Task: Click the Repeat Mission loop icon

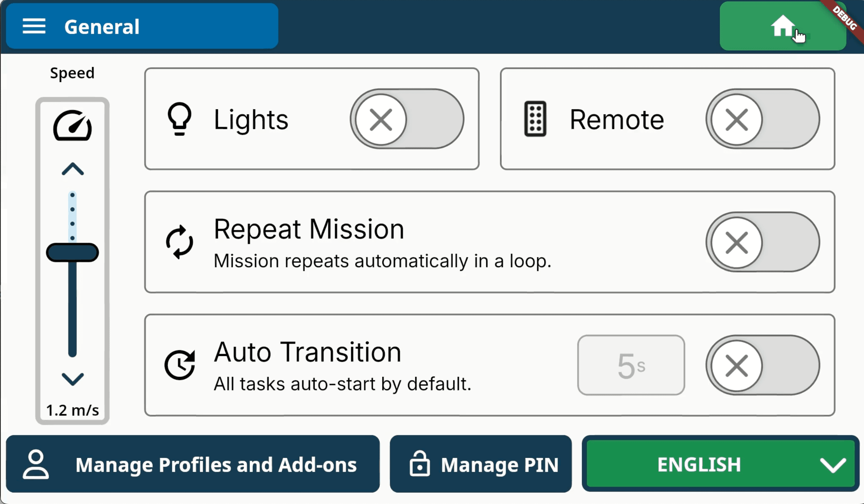Action: 180,242
